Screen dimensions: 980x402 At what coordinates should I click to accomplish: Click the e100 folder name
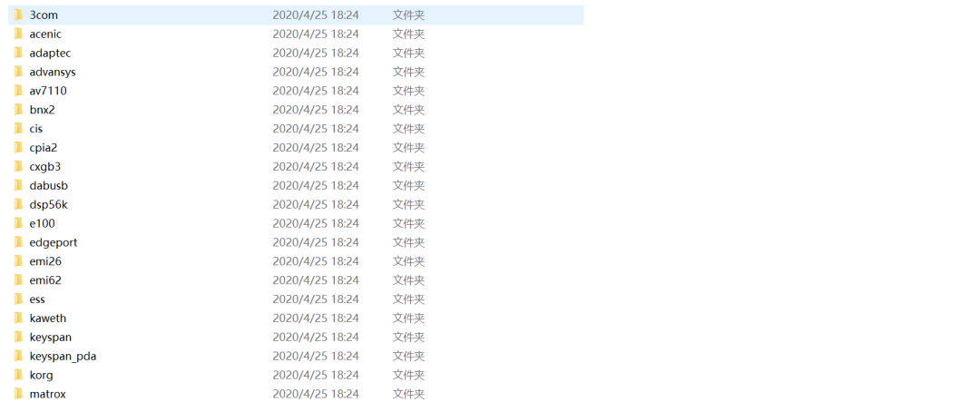click(x=43, y=223)
